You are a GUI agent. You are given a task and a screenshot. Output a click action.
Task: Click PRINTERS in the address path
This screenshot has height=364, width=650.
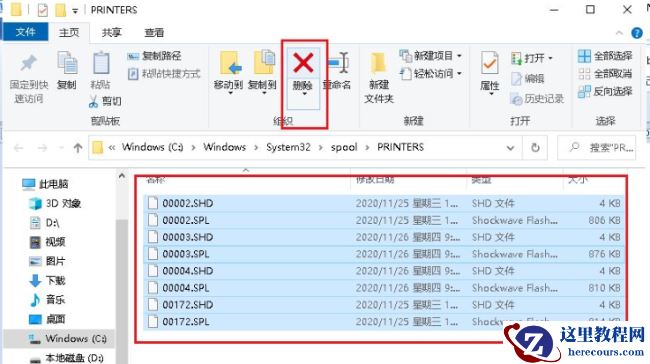click(400, 147)
